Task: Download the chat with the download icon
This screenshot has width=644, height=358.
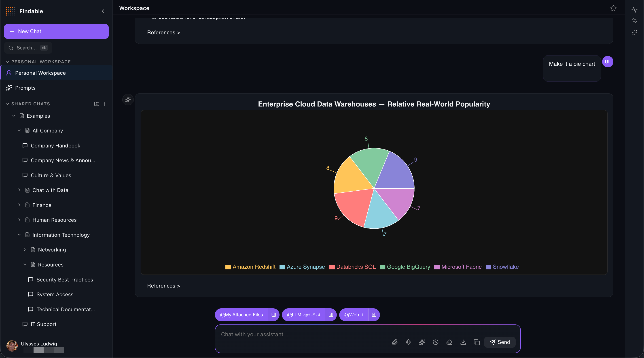Action: 463,342
